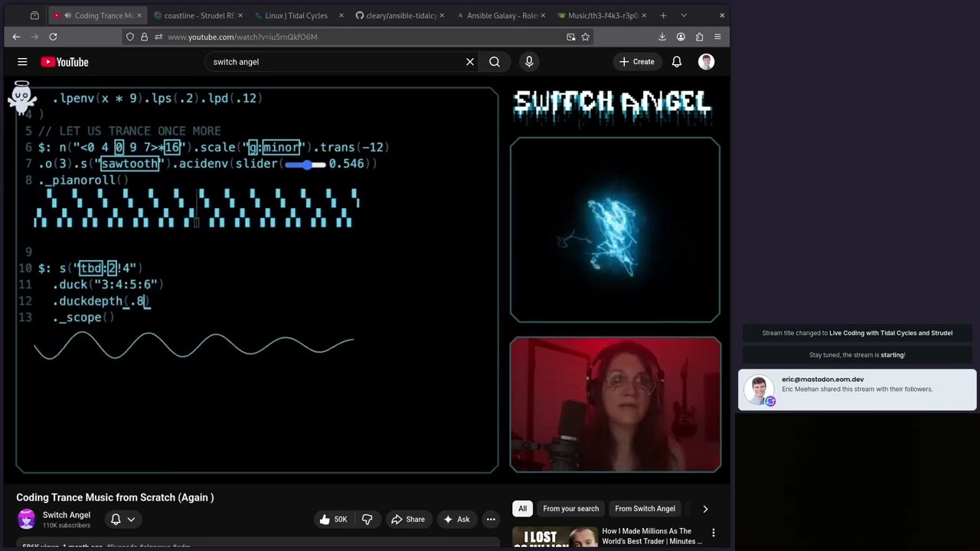Click 'Eric Meehan shared this stream' notification text
Image resolution: width=980 pixels, height=551 pixels.
pos(857,390)
